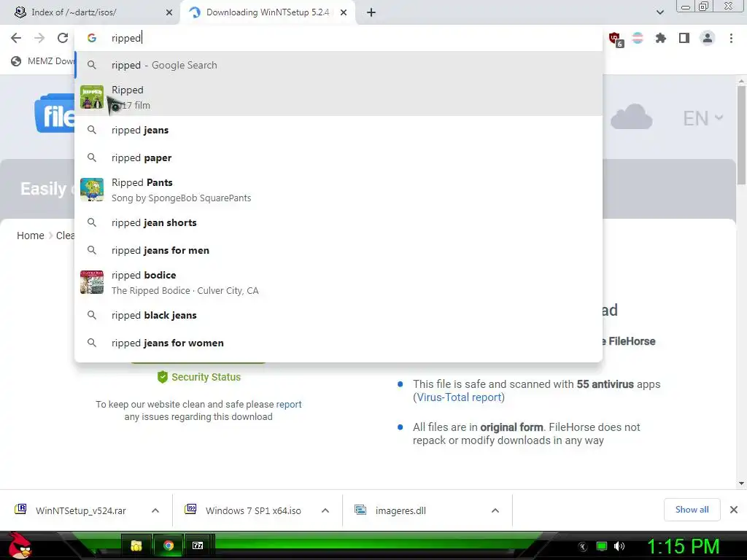This screenshot has width=747, height=560.
Task: Open the uBlock Origin extension icon
Action: pyautogui.click(x=615, y=39)
